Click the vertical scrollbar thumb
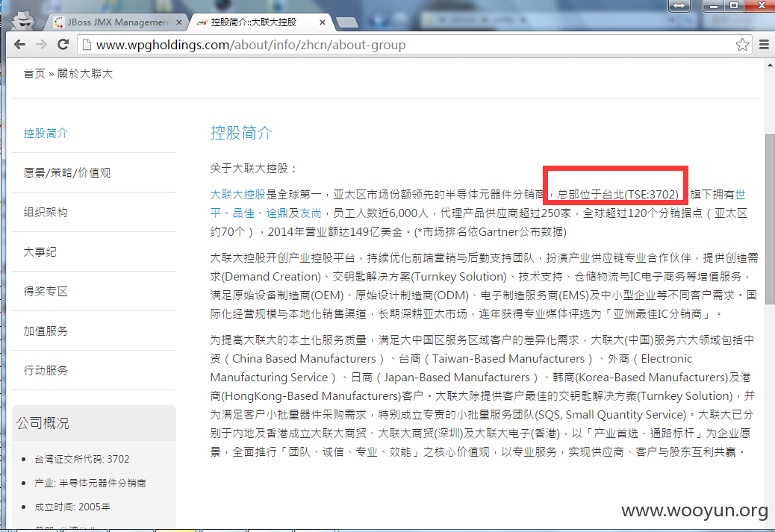Image resolution: width=775 pixels, height=532 pixels. 770,220
